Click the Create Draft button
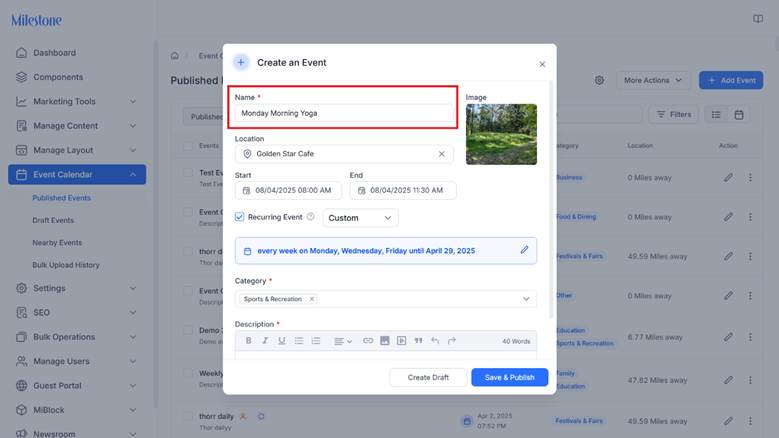 428,377
